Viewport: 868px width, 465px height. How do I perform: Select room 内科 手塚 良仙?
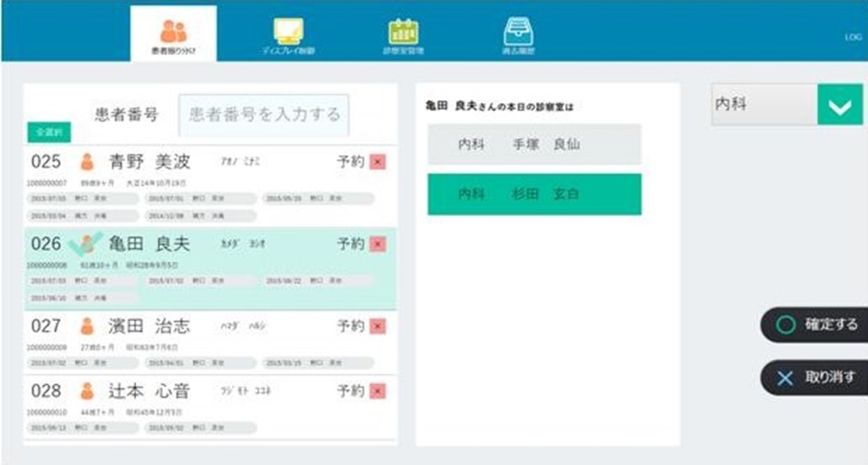click(534, 145)
